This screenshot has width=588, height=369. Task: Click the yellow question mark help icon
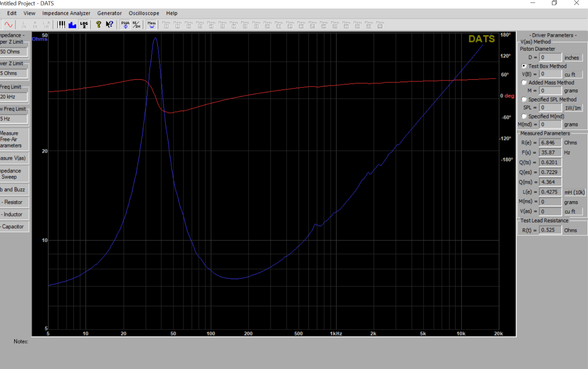pyautogui.click(x=98, y=25)
